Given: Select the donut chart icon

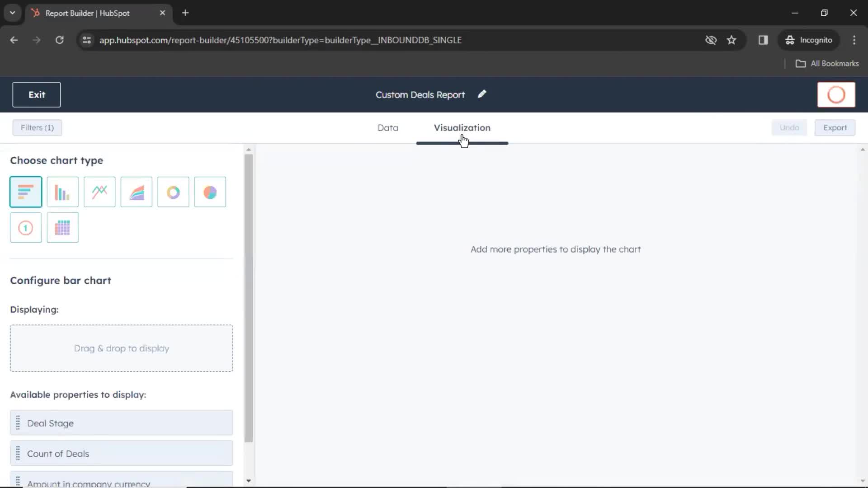Looking at the screenshot, I should 173,191.
